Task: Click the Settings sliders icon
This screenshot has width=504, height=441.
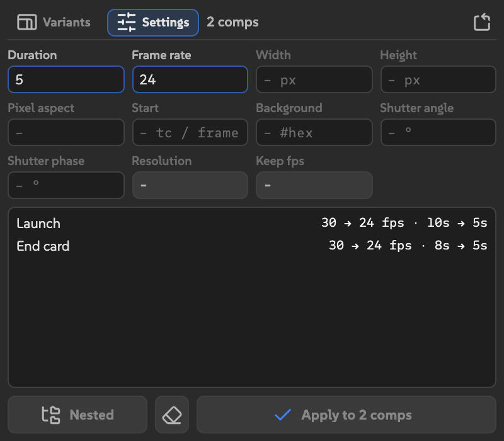Action: (127, 22)
